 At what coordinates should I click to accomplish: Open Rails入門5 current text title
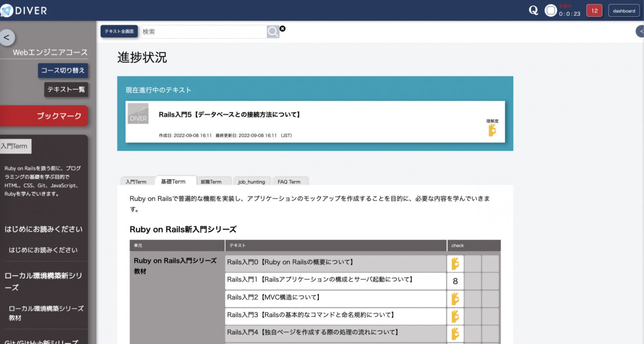pos(230,114)
